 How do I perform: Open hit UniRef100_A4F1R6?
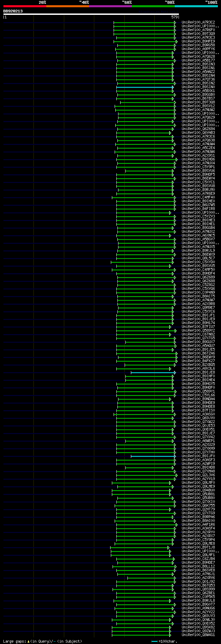(x=198, y=525)
